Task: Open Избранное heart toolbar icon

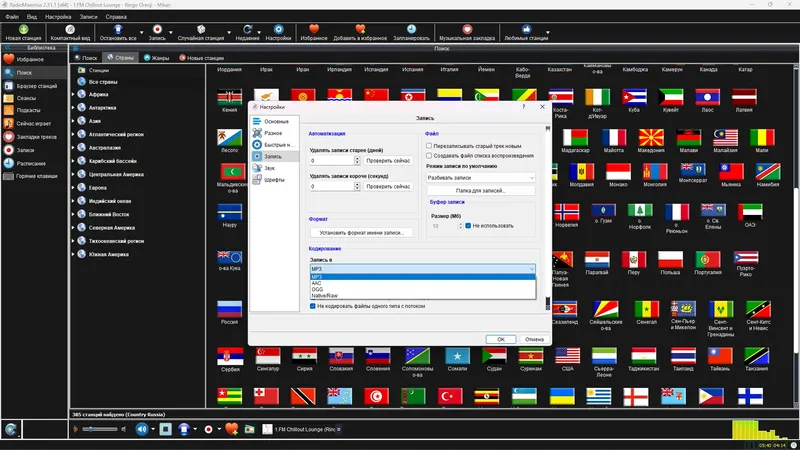Action: 314,29
